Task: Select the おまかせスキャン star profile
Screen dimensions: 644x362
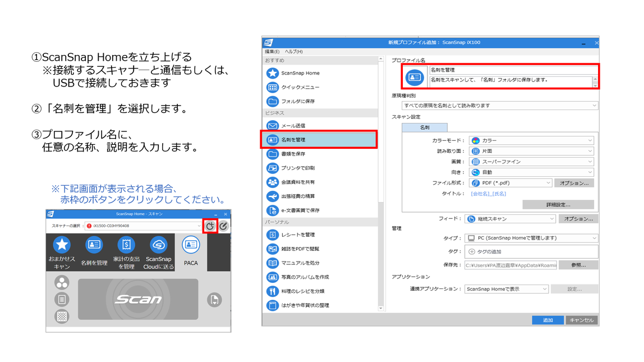Action: click(62, 253)
